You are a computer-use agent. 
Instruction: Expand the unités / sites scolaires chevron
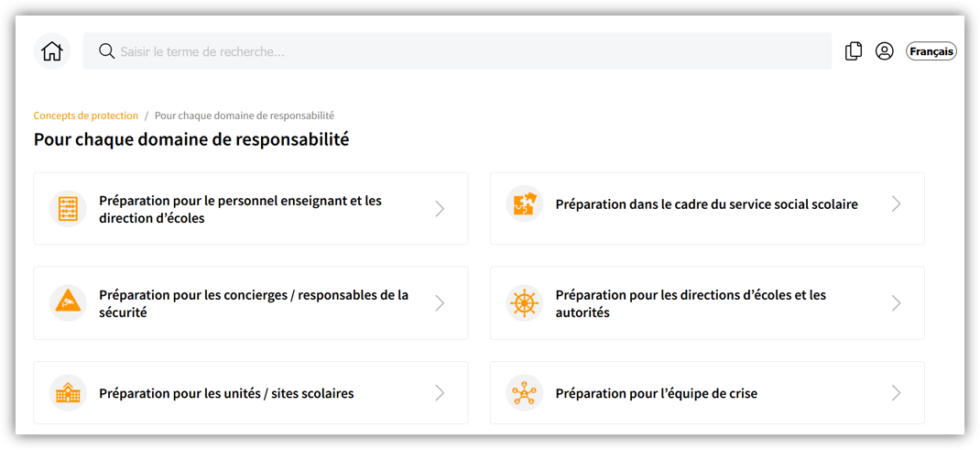440,393
